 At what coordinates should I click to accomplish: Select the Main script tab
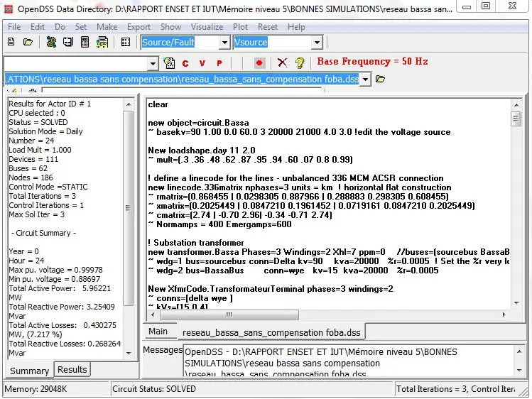[158, 332]
